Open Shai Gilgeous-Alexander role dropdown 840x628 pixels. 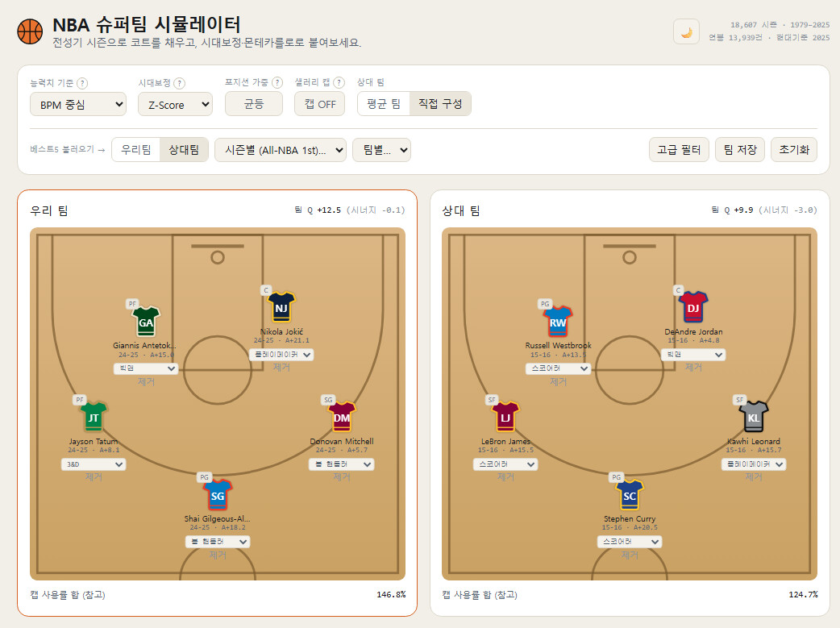(x=218, y=542)
